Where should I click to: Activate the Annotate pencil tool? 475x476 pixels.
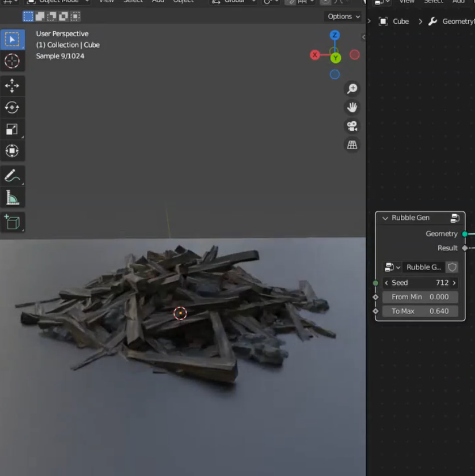tap(12, 175)
